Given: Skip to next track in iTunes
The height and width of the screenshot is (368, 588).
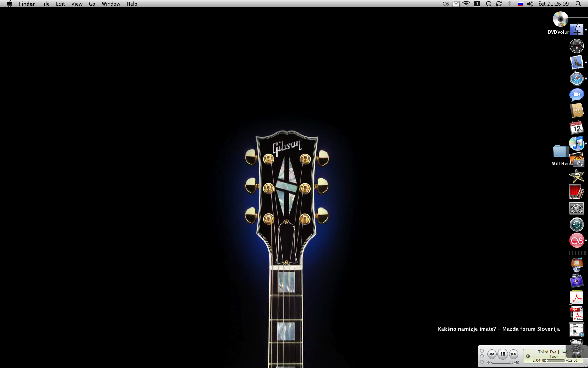Looking at the screenshot, I should click(513, 354).
